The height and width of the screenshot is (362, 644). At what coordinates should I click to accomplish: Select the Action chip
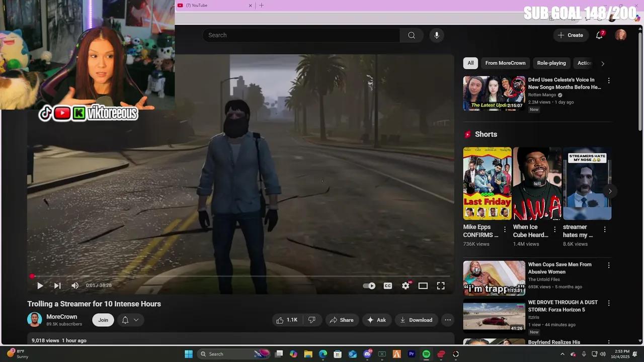click(584, 63)
